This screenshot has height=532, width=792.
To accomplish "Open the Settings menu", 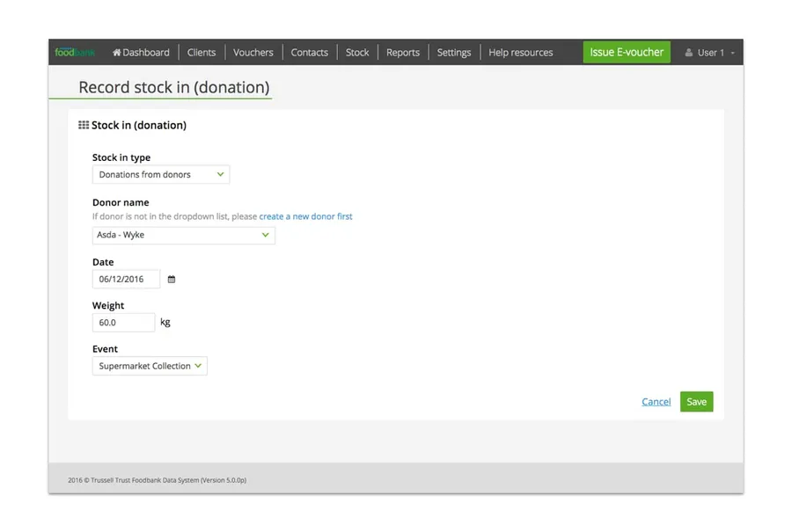I will click(454, 52).
